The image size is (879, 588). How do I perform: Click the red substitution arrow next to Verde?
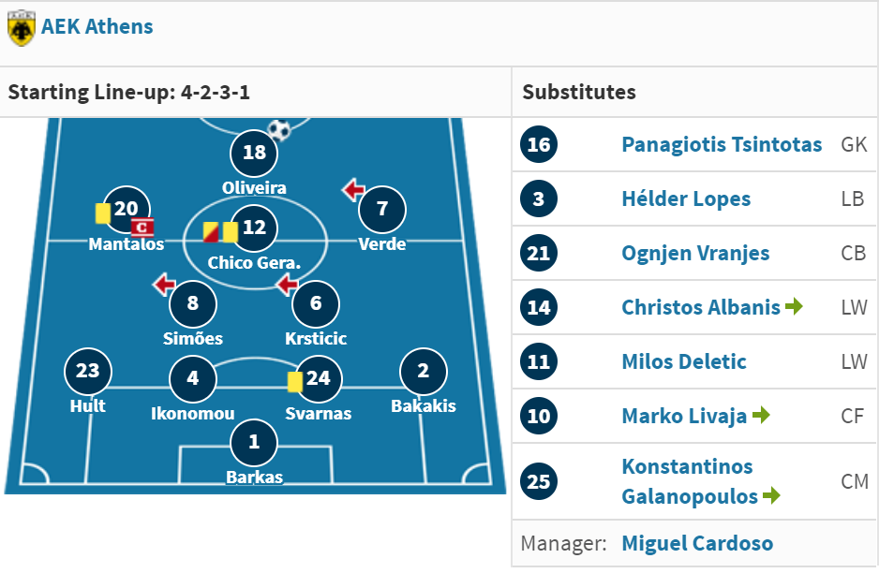click(x=353, y=190)
